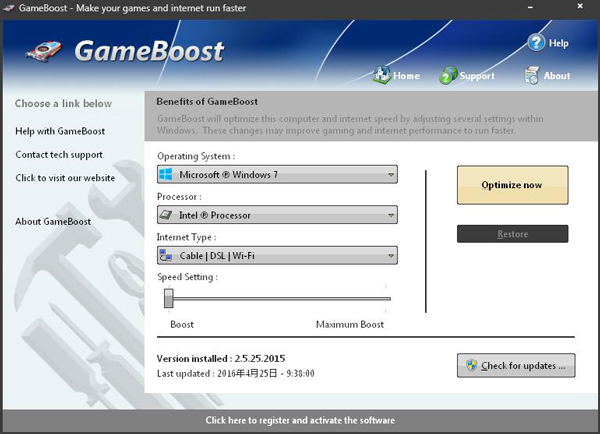Click the shield icon on Check for updates
600x434 pixels.
click(471, 365)
